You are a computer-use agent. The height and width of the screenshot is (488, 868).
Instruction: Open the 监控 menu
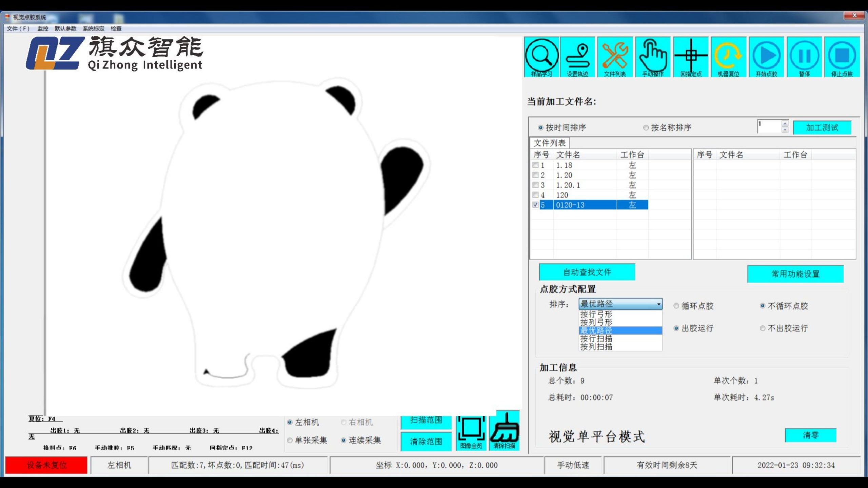point(43,28)
